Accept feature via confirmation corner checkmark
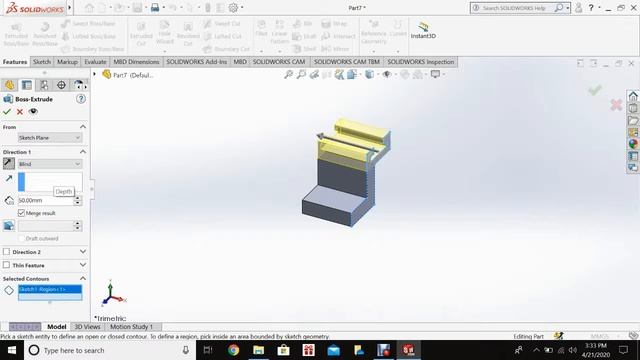The height and width of the screenshot is (360, 640). [595, 90]
